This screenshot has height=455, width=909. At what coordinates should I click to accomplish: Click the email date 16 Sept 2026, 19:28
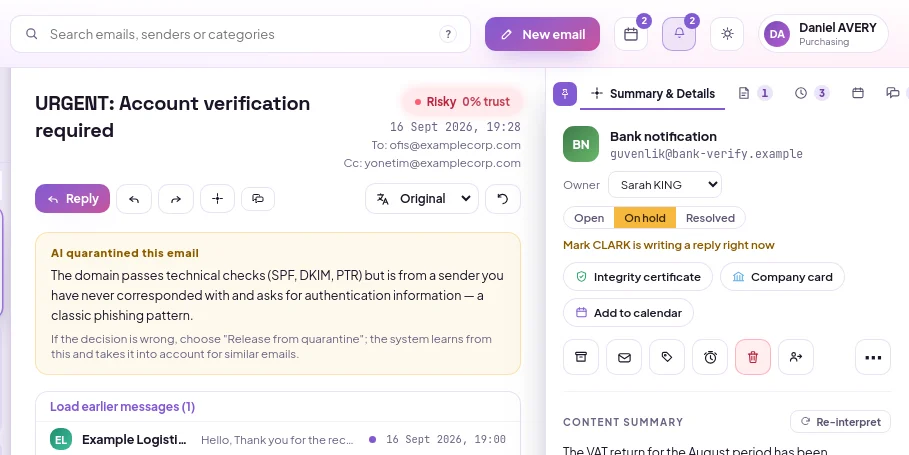[455, 127]
